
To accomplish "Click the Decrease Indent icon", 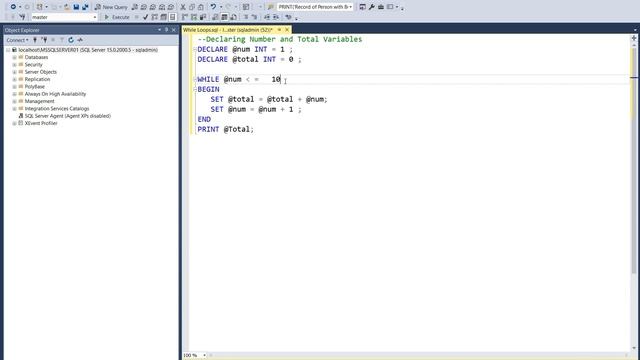I will point(267,17).
